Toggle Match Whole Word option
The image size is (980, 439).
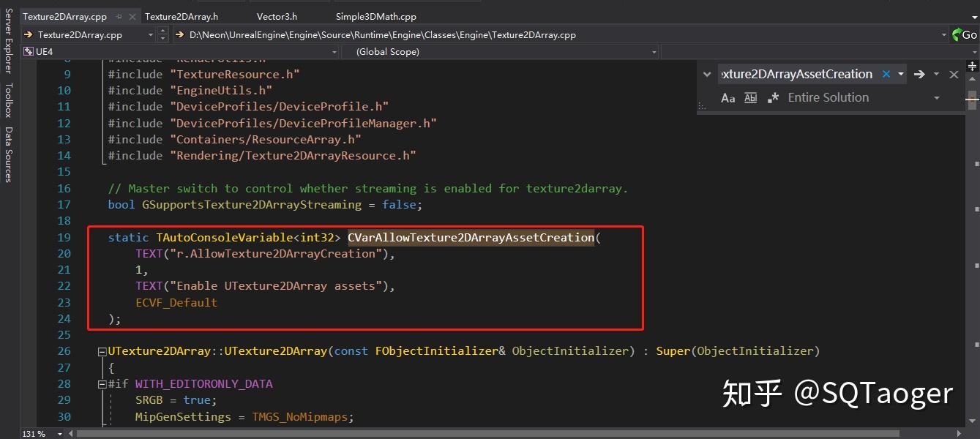tap(750, 97)
